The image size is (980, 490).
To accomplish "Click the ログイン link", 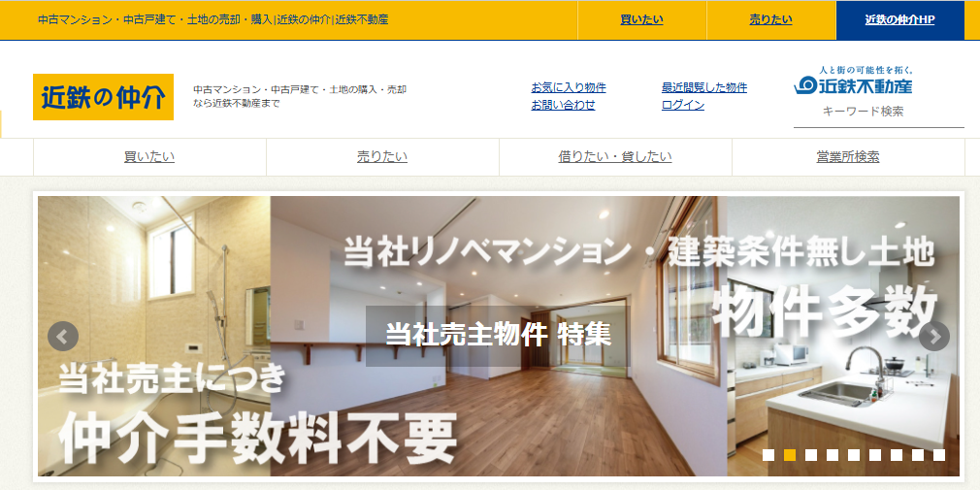I will pos(683,105).
